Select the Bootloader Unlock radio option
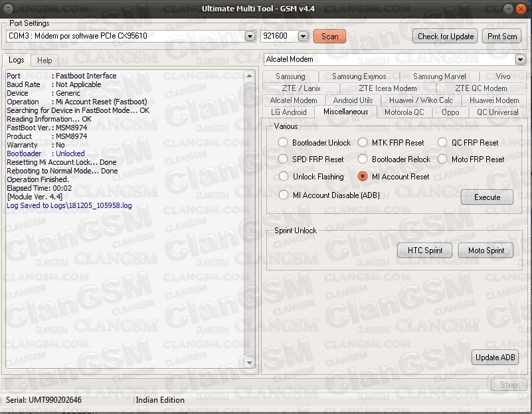This screenshot has width=532, height=414. [283, 142]
